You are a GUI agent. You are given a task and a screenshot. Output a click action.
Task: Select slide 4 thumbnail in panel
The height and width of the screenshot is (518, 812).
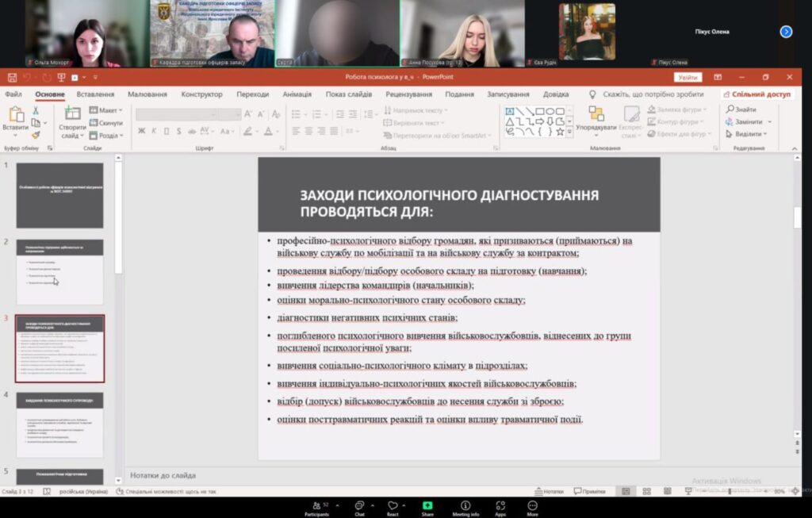[59, 424]
